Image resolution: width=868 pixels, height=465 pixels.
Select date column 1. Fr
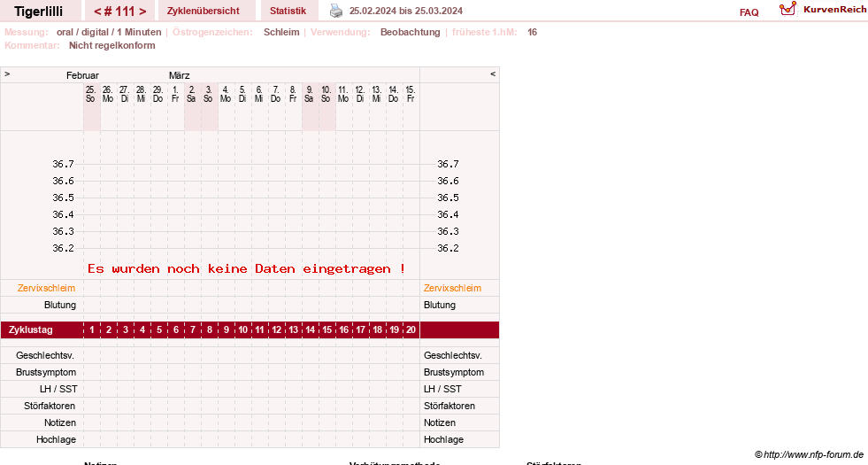[x=175, y=94]
